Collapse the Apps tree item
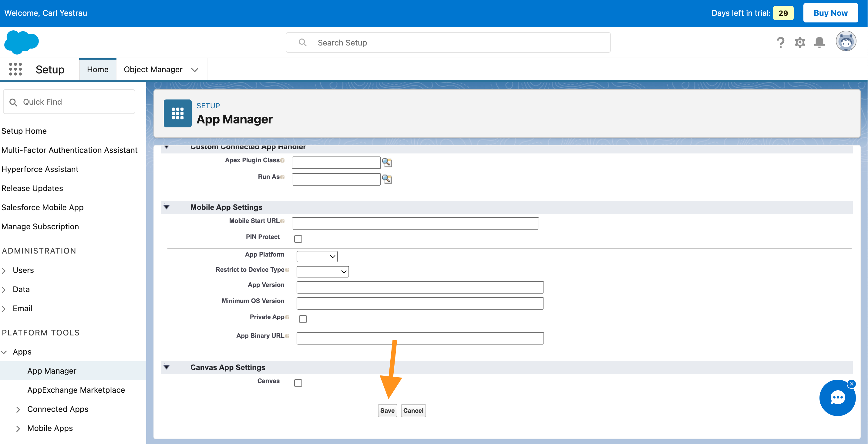Screen dimensions: 868x444 pos(4,352)
